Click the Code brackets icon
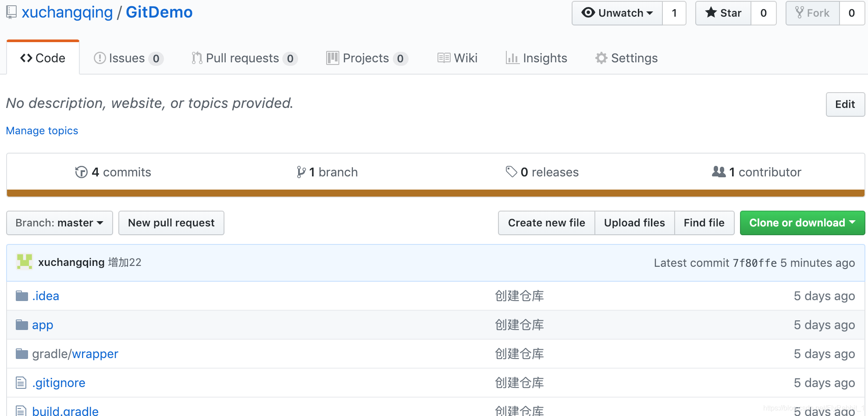The height and width of the screenshot is (416, 868). pyautogui.click(x=26, y=58)
